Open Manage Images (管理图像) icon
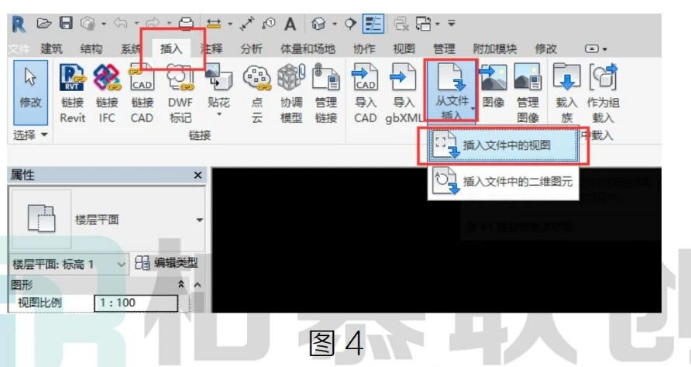The width and height of the screenshot is (691, 367). (x=528, y=94)
